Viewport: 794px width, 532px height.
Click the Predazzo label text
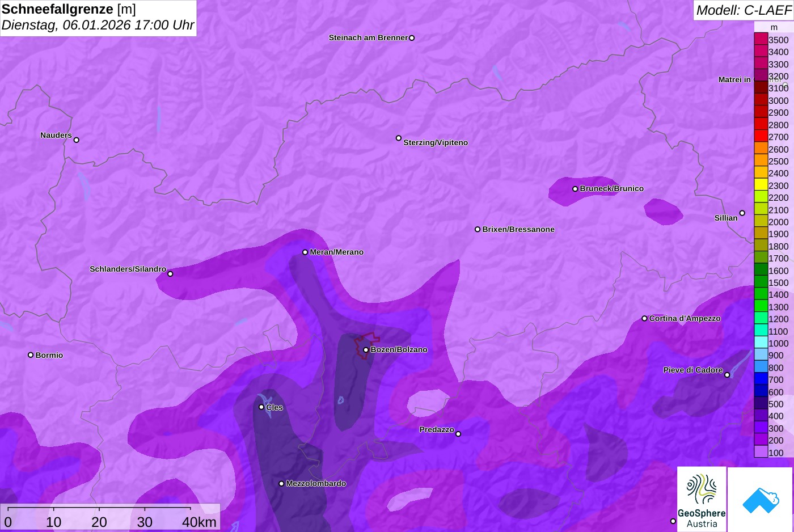(x=437, y=430)
